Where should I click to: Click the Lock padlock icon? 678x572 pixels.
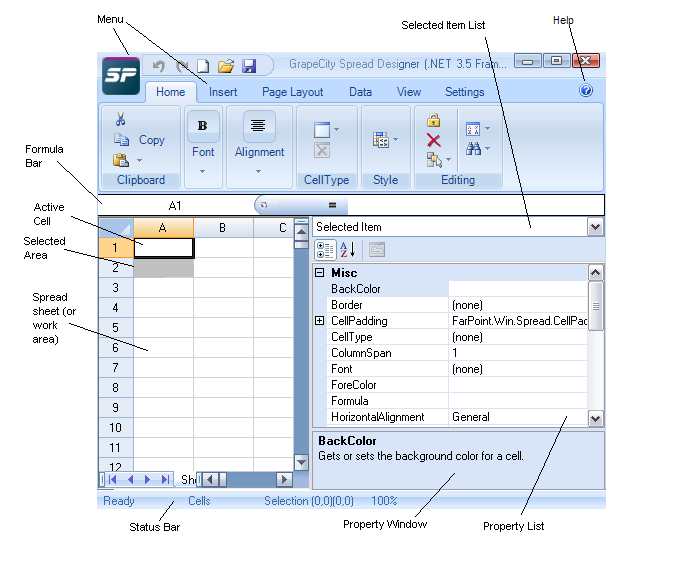click(x=434, y=120)
